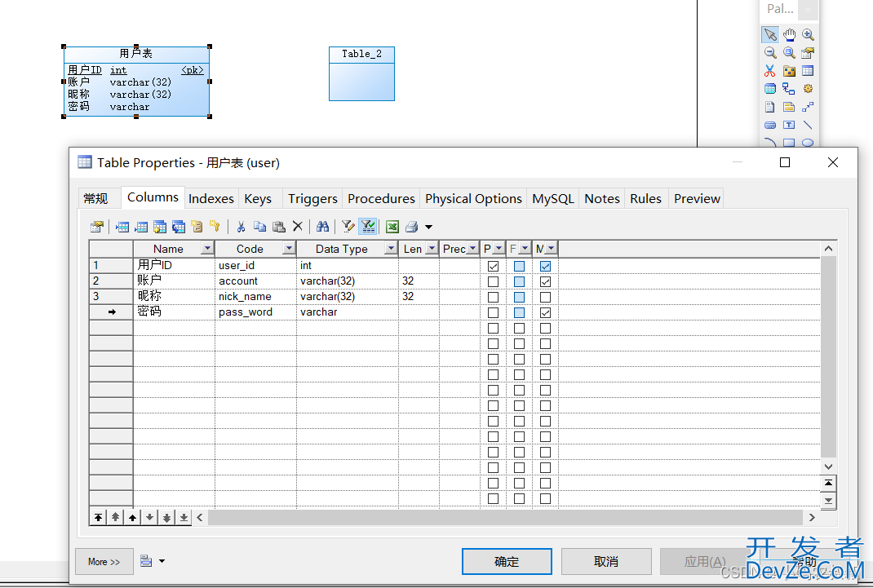Open column Properties from the Columns toolbar
The width and height of the screenshot is (873, 588).
[97, 227]
